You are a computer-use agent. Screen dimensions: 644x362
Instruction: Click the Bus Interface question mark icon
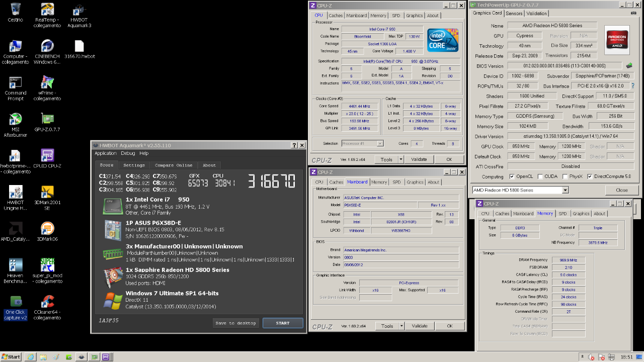[x=632, y=86]
